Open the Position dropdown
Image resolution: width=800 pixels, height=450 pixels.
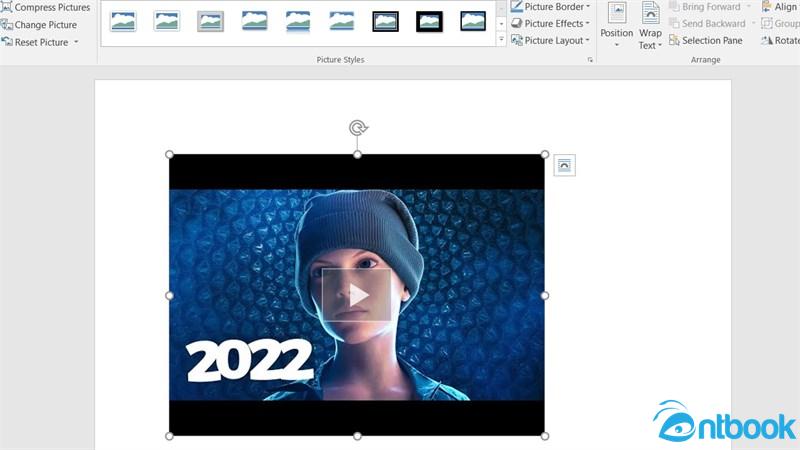pos(616,26)
